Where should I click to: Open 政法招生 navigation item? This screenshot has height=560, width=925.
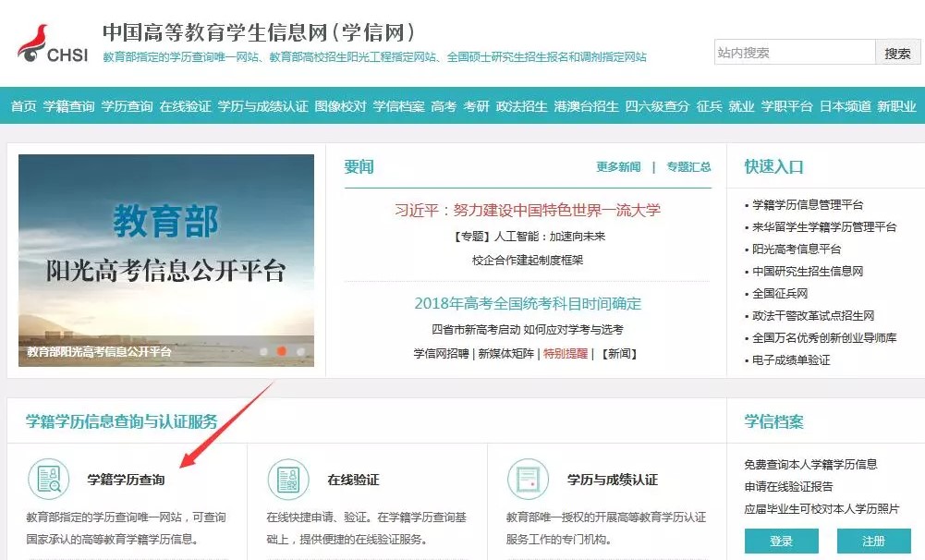pyautogui.click(x=521, y=106)
